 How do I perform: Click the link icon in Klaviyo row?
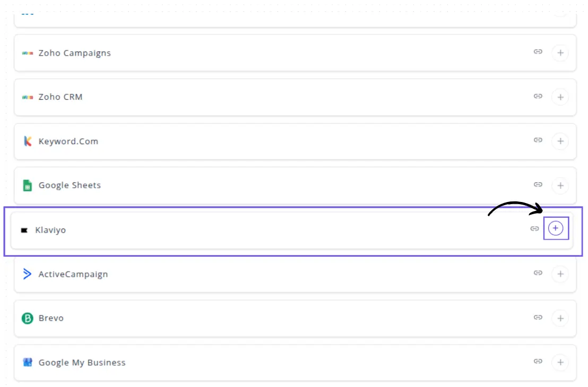534,228
